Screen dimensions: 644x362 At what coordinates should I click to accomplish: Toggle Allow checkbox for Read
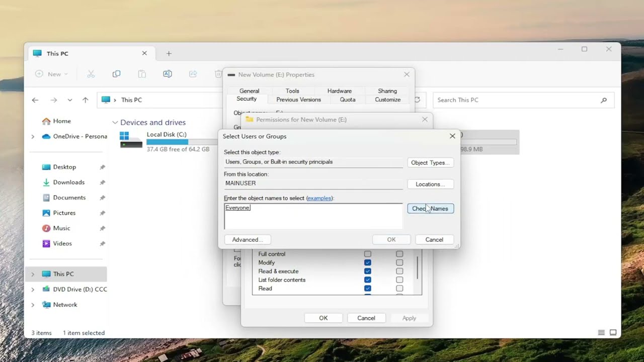367,289
